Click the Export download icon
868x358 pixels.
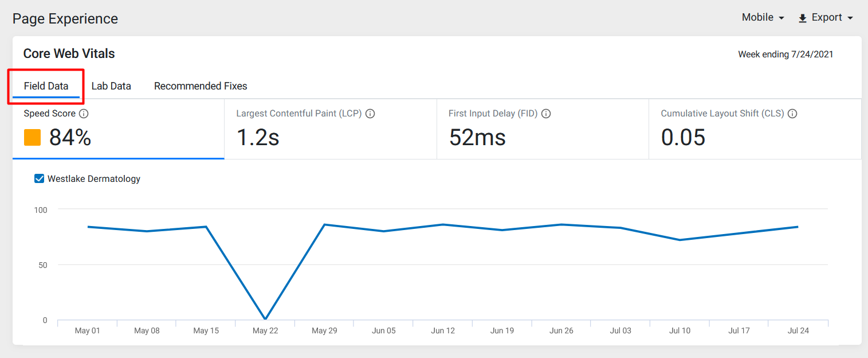coord(803,18)
